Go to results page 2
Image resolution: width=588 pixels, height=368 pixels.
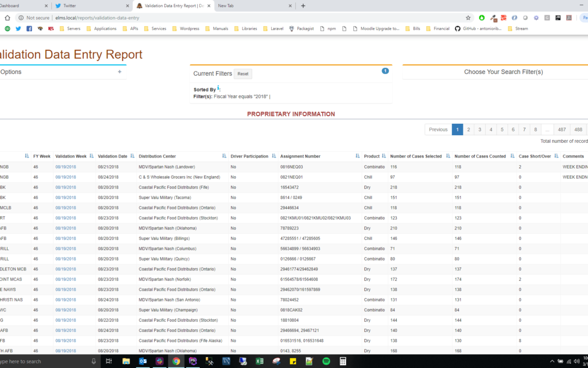click(468, 130)
